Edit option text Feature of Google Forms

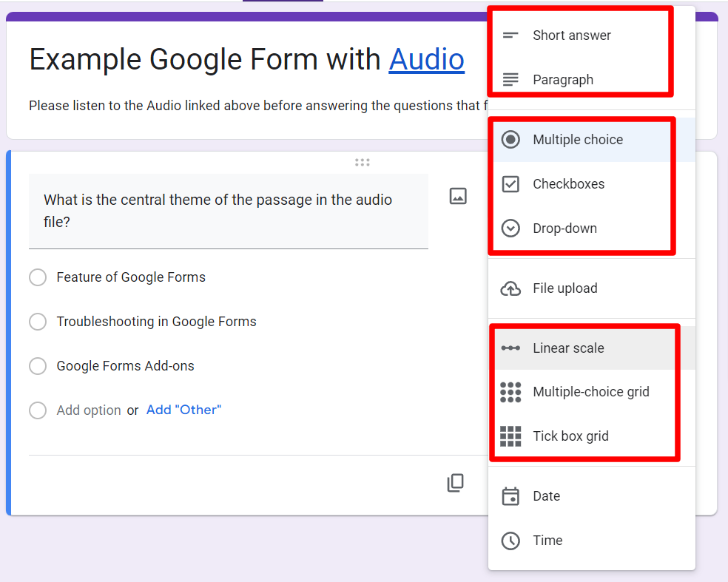[131, 277]
